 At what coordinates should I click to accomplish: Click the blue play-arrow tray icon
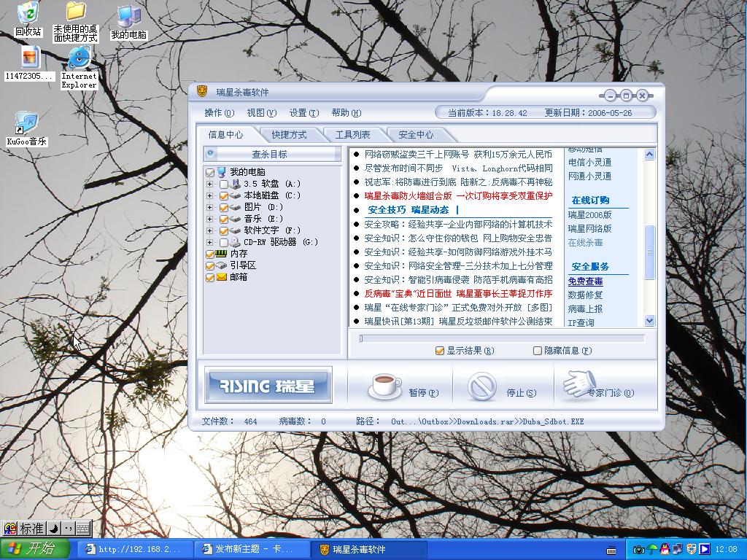pyautogui.click(x=704, y=550)
